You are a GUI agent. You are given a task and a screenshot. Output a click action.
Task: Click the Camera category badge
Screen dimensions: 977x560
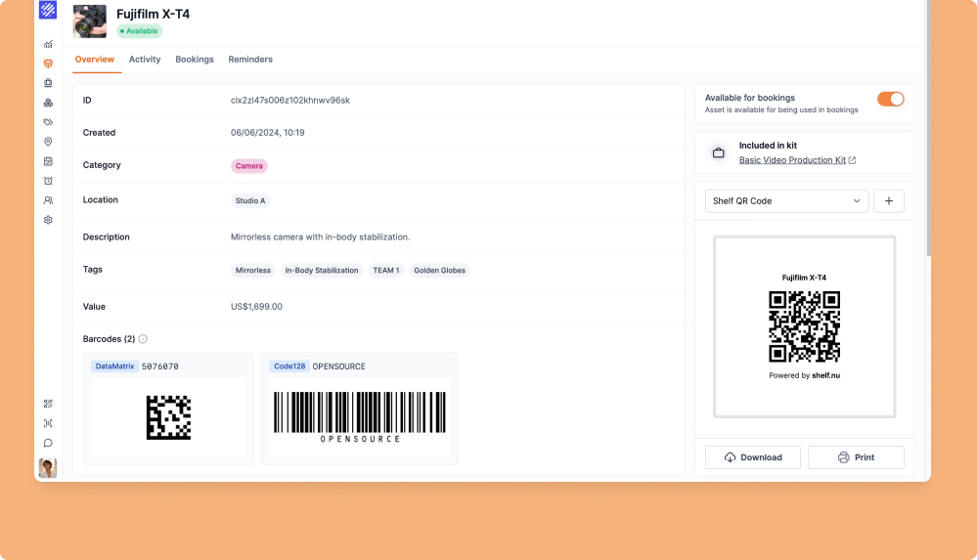(249, 166)
